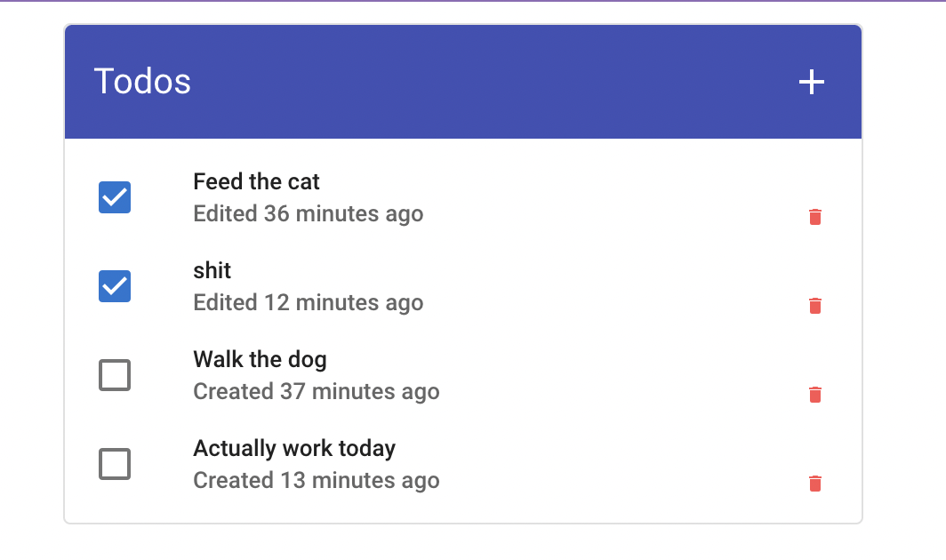Delete the Actually work today todo

(815, 484)
